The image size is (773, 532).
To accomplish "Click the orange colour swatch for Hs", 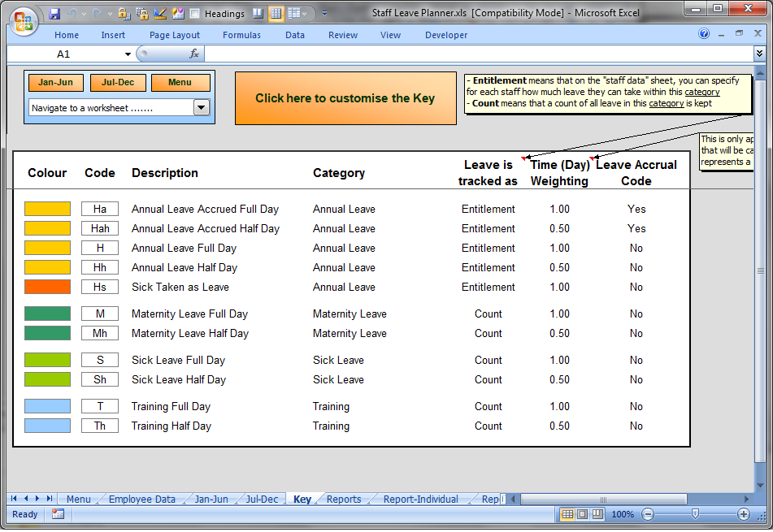I will (47, 287).
